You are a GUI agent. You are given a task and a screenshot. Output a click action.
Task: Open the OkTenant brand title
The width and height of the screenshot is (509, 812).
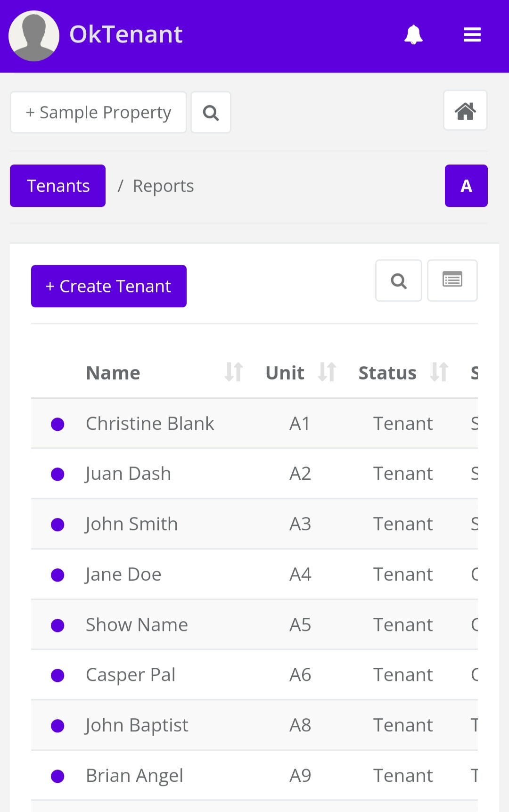(126, 35)
